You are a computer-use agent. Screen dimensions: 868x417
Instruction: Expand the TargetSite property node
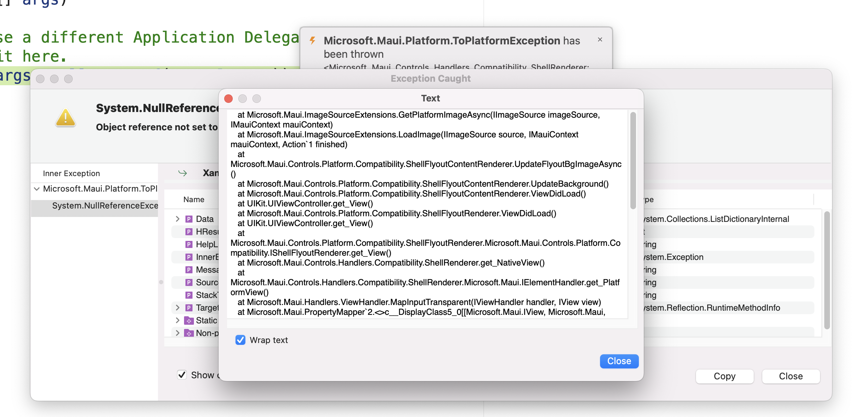177,307
